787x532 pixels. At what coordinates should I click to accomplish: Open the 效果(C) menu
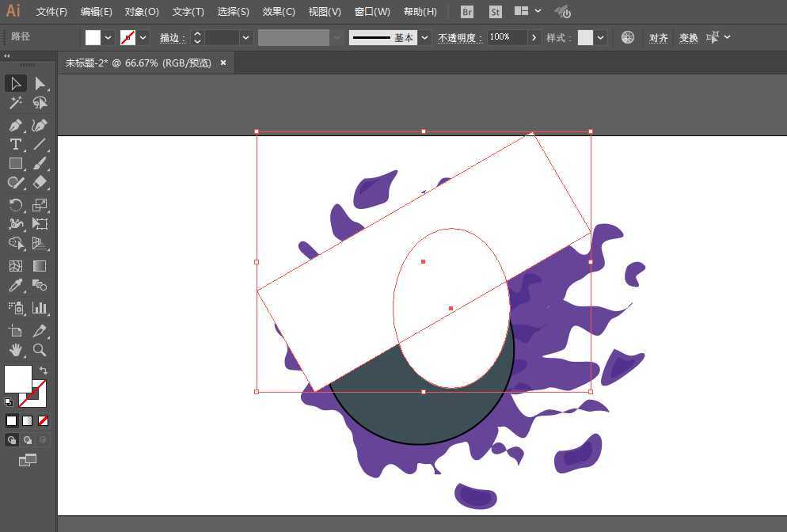point(279,12)
